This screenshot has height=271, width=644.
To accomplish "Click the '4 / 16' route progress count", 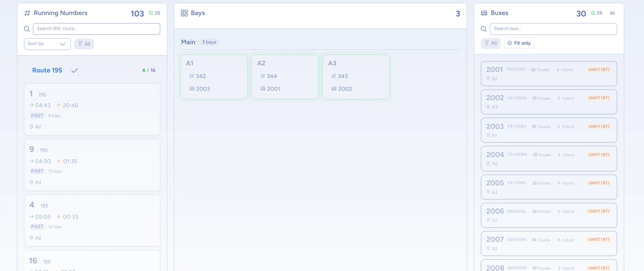I will coord(149,70).
